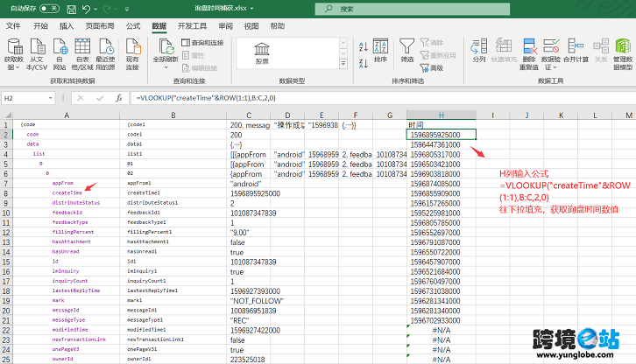Click the Redo arrow icon
636x364 pixels.
point(107,9)
